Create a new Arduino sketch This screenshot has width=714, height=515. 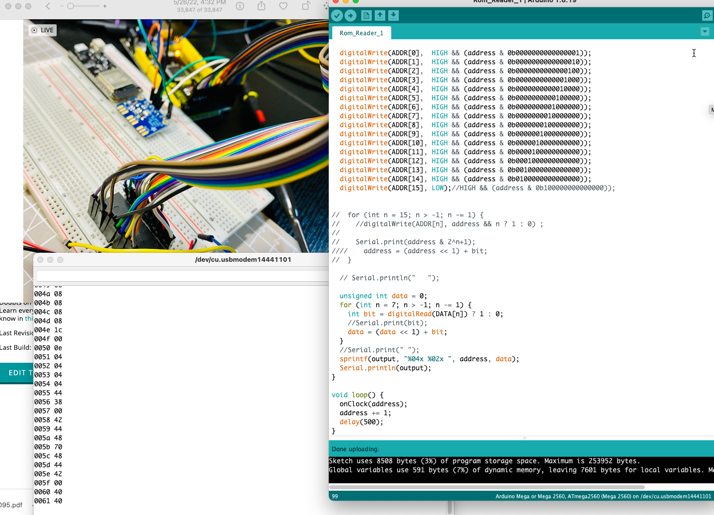pyautogui.click(x=366, y=16)
